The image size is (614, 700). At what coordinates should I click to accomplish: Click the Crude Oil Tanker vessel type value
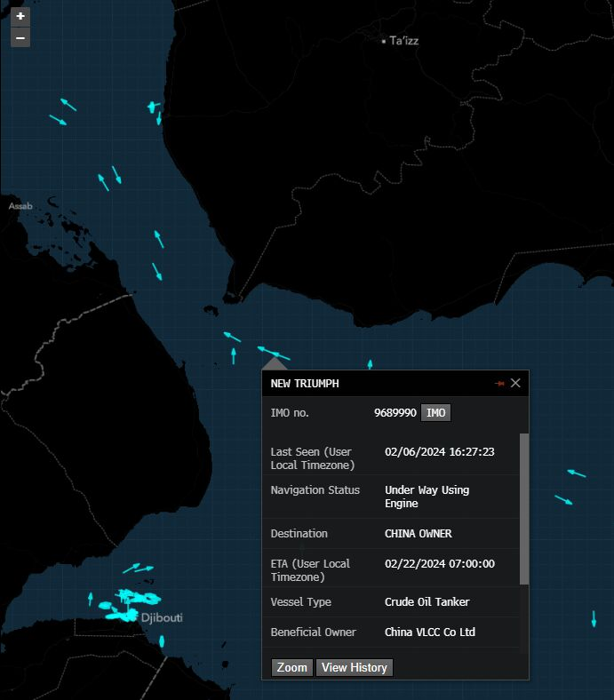click(427, 602)
